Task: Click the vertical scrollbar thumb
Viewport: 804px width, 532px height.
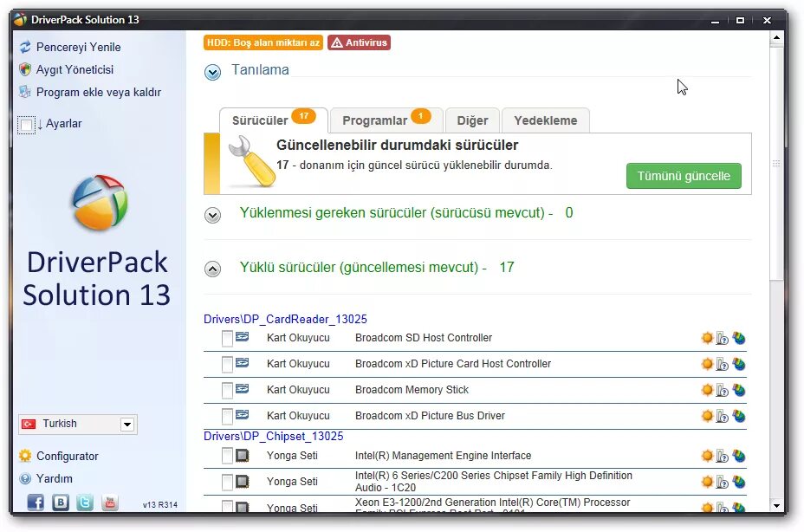Action: tap(776, 163)
